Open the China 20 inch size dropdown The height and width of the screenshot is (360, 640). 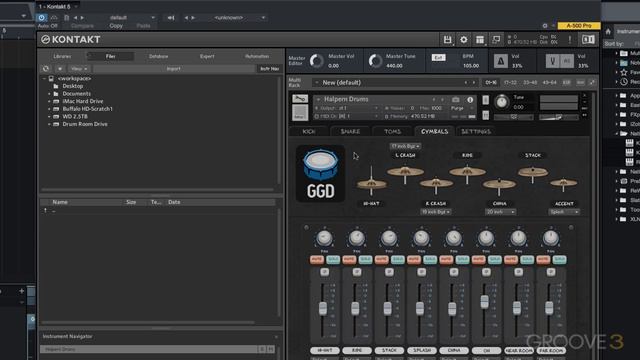[x=500, y=212]
